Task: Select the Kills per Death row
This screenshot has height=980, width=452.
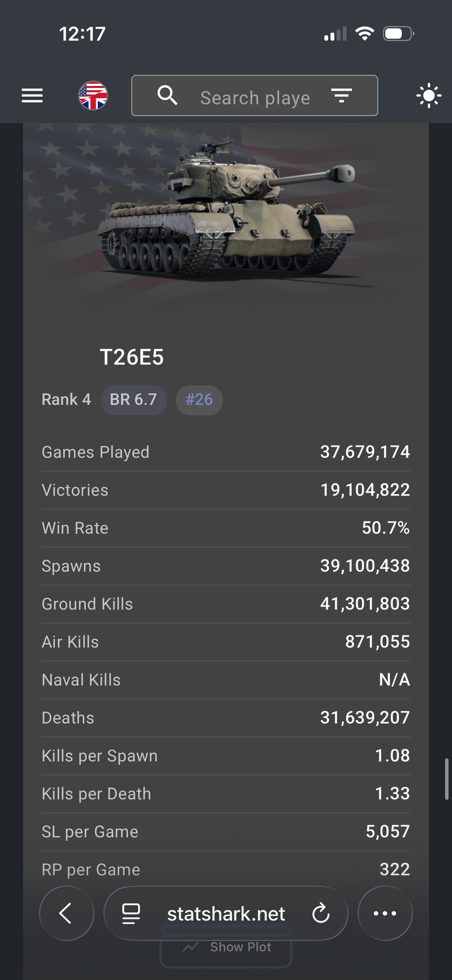Action: 226,794
